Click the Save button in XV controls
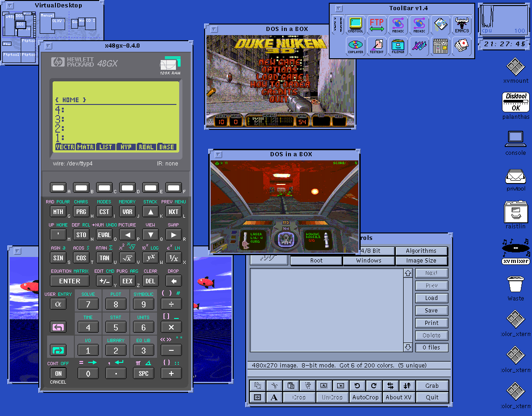This screenshot has height=416, width=532. point(432,311)
